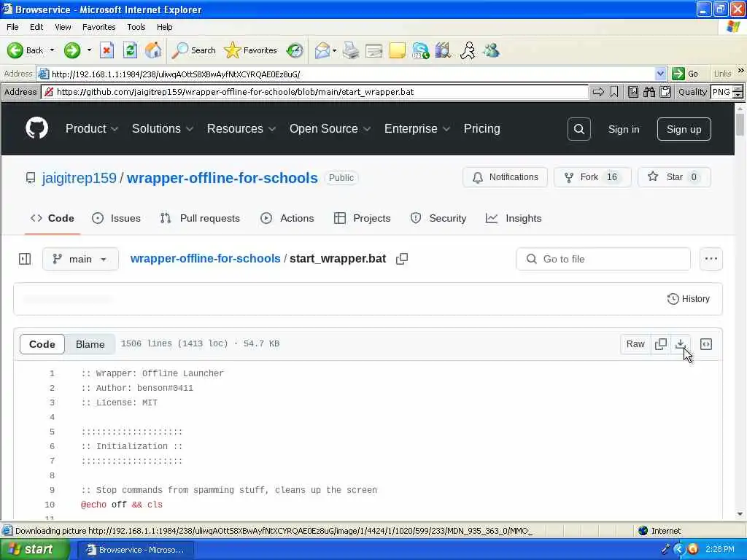Expand the Enterprise menu on GitHub

point(417,128)
